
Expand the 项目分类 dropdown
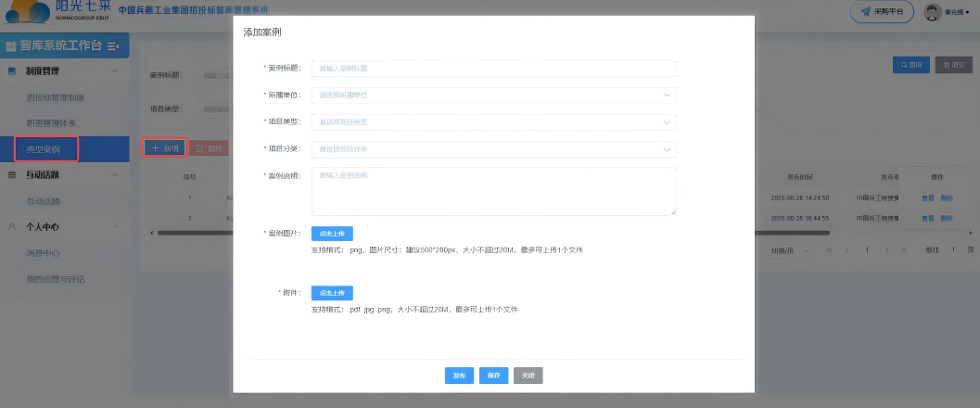point(493,148)
